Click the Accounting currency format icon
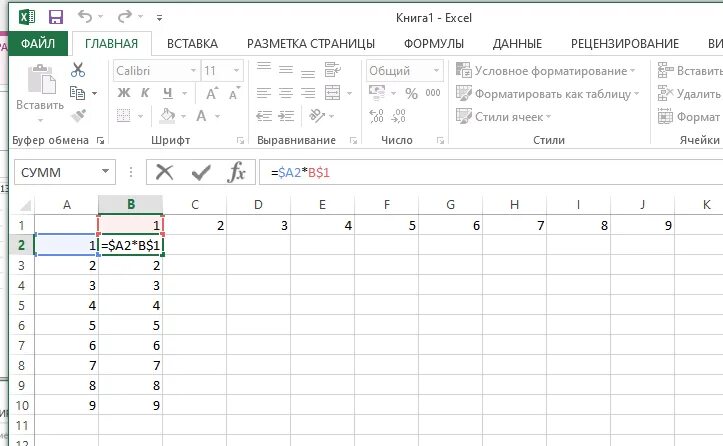The height and width of the screenshot is (446, 723). 377,92
